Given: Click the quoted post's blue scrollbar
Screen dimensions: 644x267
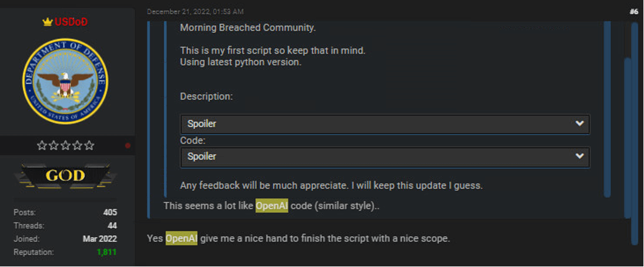Looking at the screenshot, I should click(x=607, y=109).
